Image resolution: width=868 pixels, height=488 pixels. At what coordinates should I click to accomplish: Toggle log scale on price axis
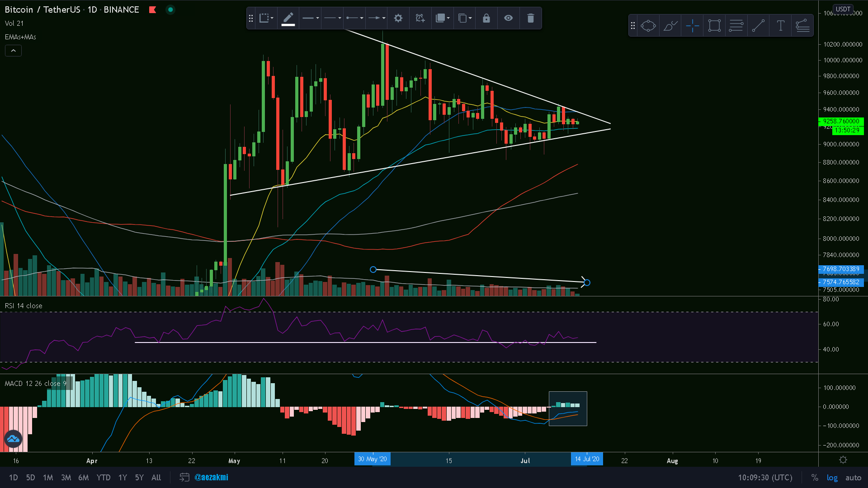point(832,478)
